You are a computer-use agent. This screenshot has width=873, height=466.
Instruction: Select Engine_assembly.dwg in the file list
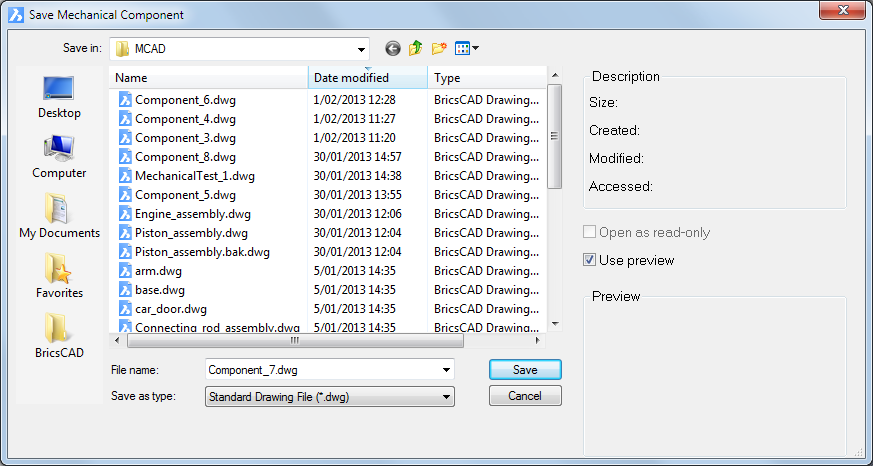coord(193,214)
